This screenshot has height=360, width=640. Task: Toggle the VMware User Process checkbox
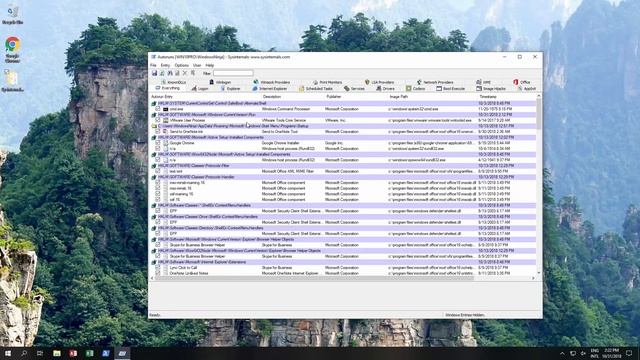(x=158, y=120)
